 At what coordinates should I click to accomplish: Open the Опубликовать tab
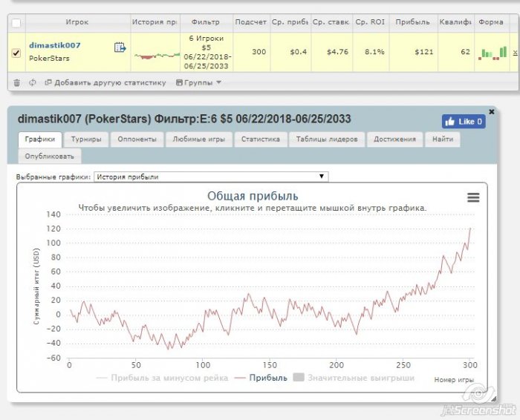click(50, 157)
